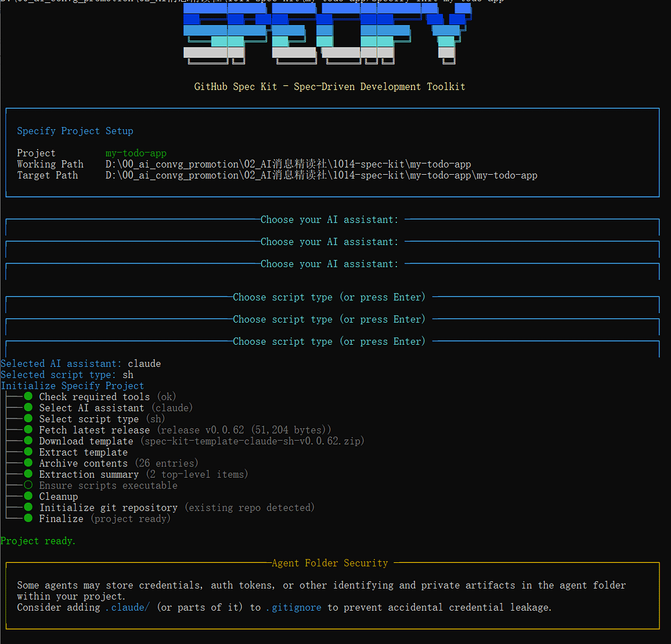Viewport: 671px width, 644px height.
Task: Click the first Choose script type header
Action: pos(329,297)
